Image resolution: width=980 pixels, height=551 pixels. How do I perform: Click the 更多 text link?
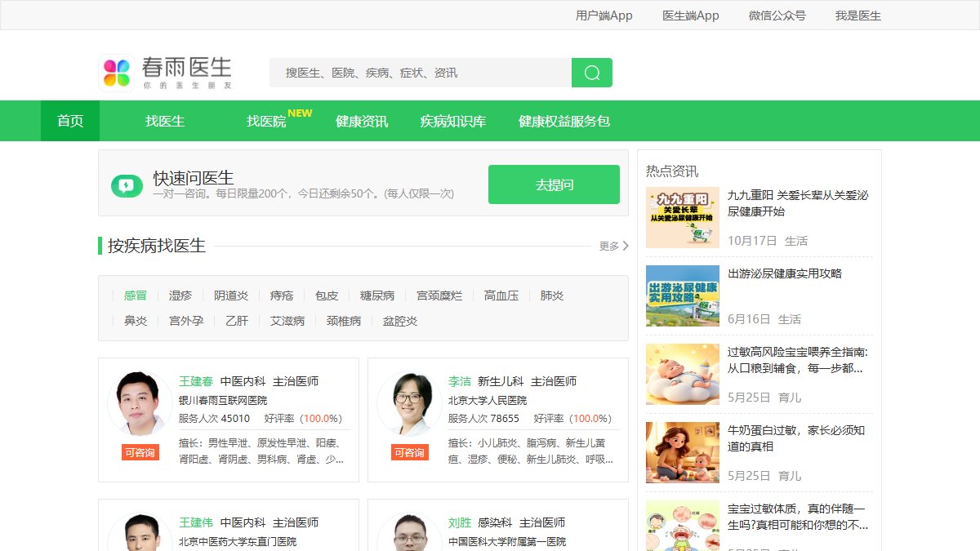tap(609, 246)
